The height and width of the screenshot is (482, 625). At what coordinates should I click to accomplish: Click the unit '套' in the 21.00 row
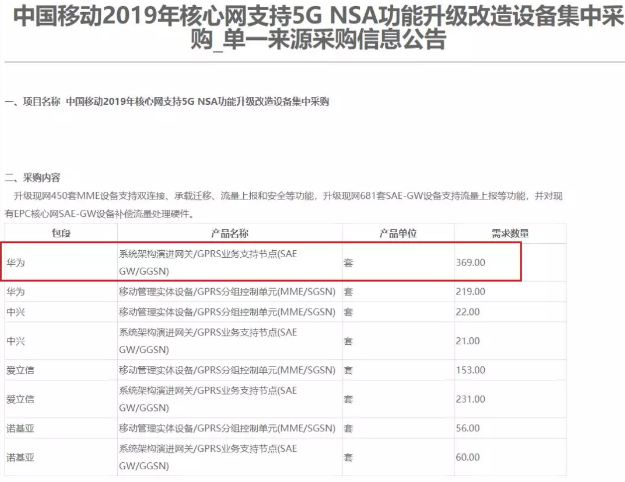tap(348, 341)
